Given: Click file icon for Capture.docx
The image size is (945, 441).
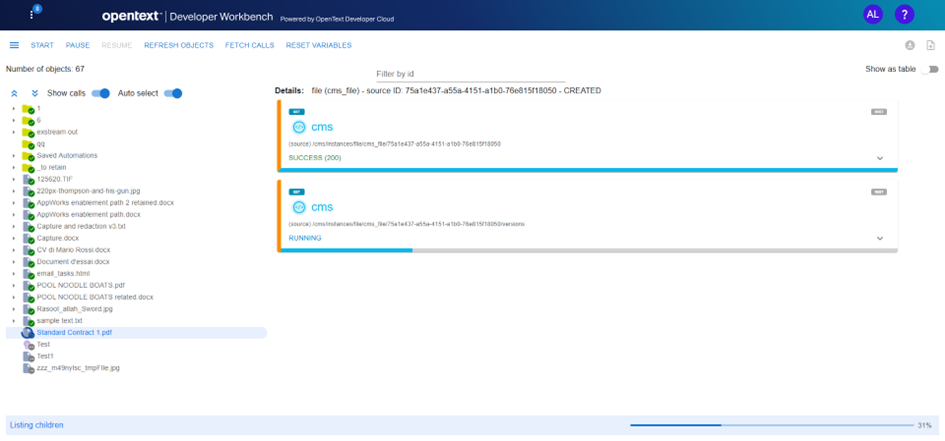Looking at the screenshot, I should coord(28,239).
